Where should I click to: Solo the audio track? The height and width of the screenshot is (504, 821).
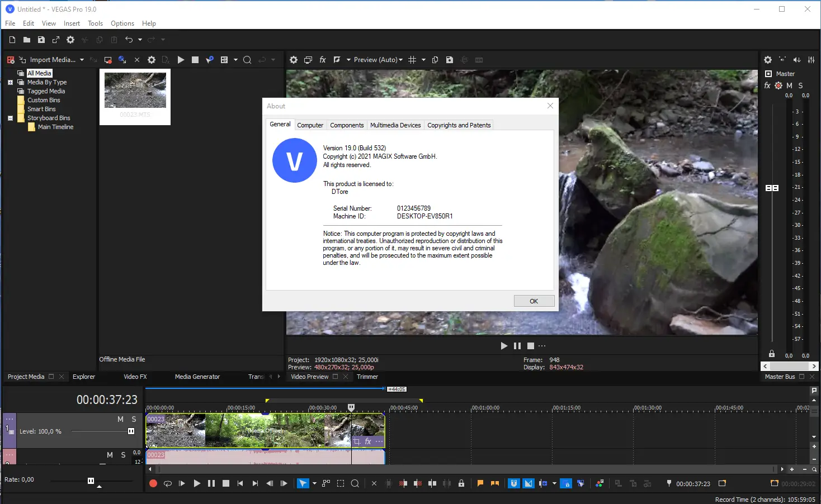click(x=123, y=455)
